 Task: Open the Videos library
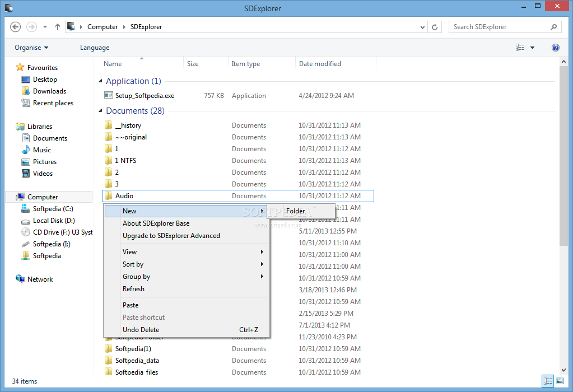(38, 174)
